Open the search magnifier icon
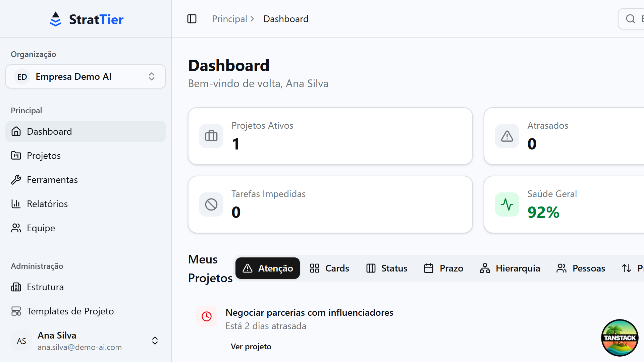Viewport: 644px width, 362px height. (x=630, y=18)
